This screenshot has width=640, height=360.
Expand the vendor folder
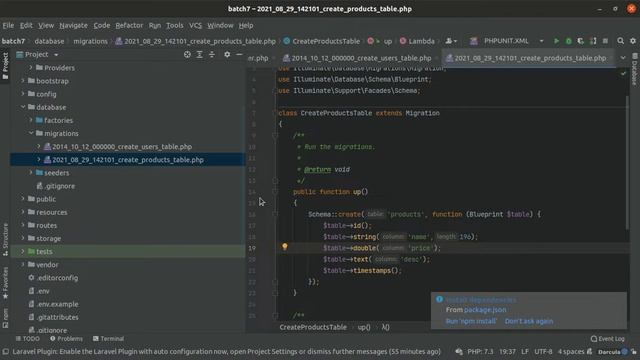tap(23, 264)
